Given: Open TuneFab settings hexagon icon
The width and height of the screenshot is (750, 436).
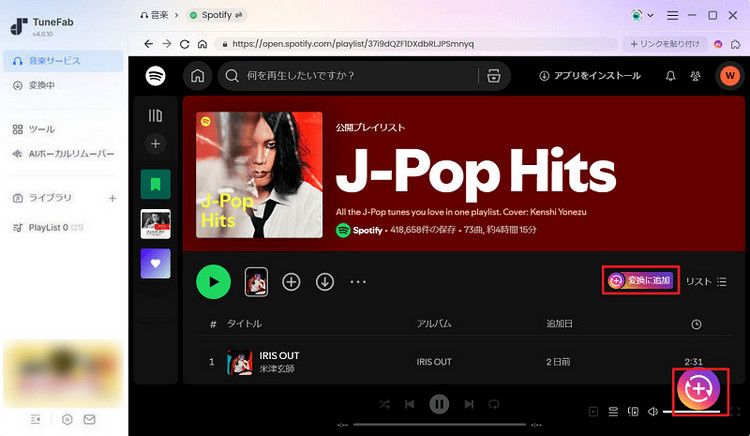Looking at the screenshot, I should pyautogui.click(x=67, y=419).
